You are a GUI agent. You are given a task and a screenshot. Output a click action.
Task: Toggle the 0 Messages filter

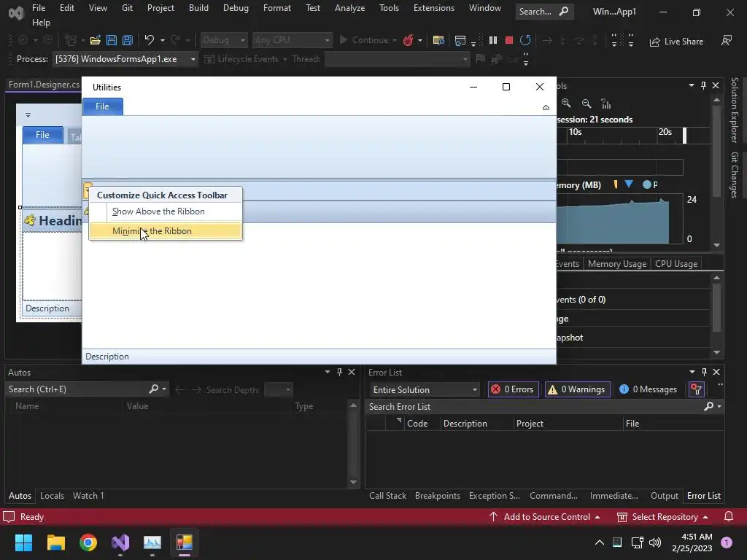point(649,389)
